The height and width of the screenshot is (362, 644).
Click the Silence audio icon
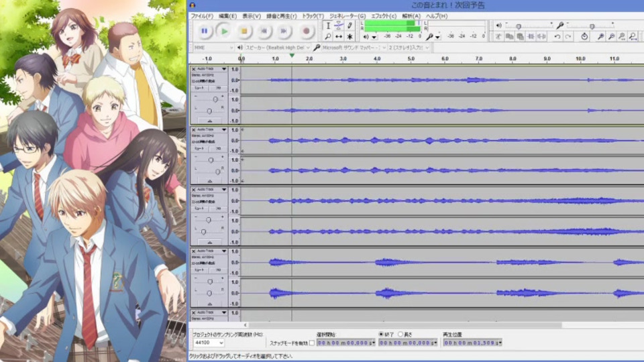(x=541, y=36)
